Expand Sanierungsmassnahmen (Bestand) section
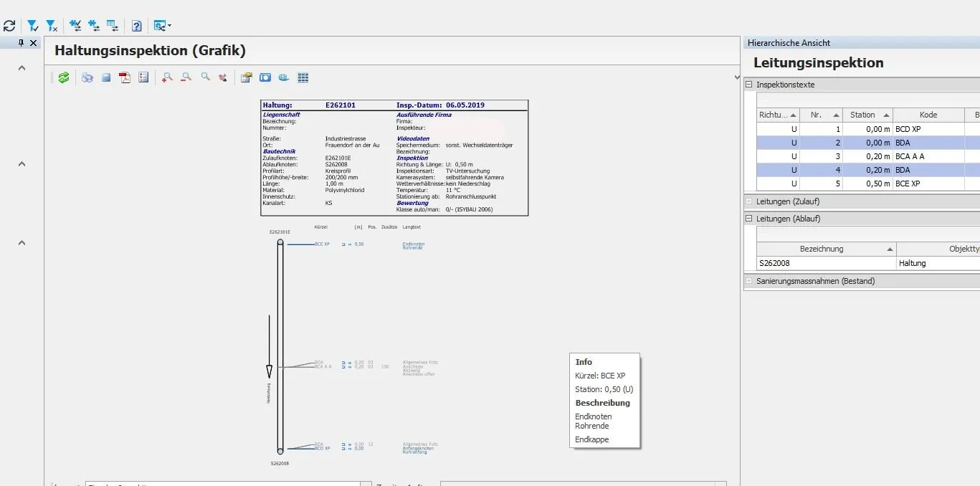 749,281
